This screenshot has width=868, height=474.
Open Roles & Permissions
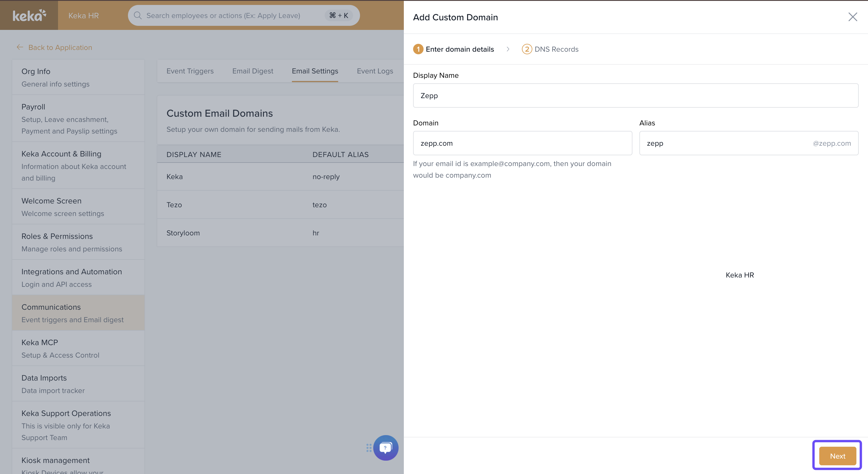pos(78,242)
